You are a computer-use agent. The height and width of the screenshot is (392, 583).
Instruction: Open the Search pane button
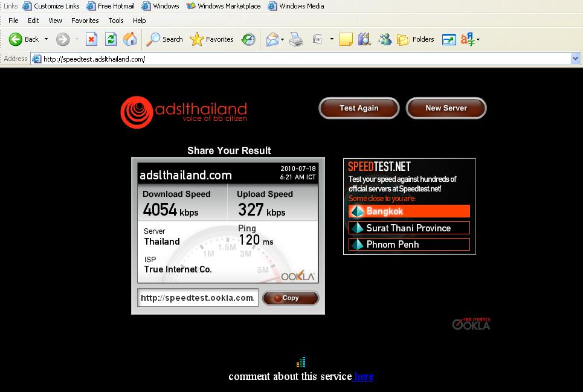point(165,39)
